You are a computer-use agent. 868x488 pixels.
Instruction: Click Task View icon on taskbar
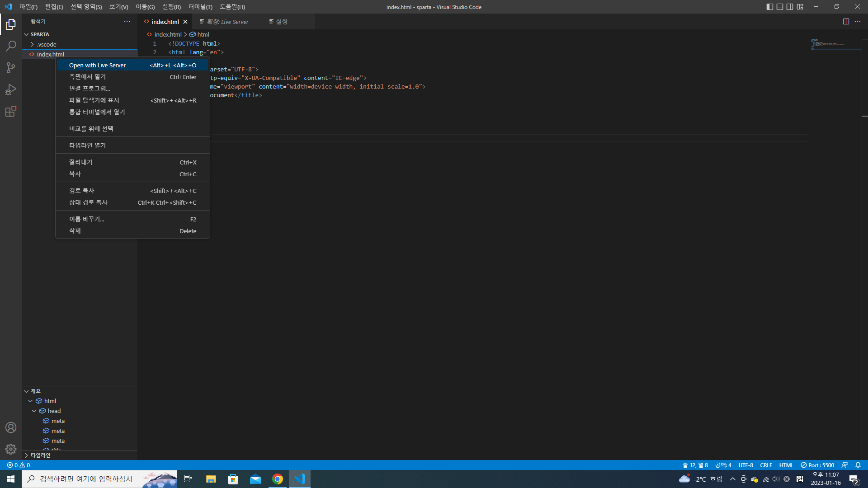[x=188, y=479]
